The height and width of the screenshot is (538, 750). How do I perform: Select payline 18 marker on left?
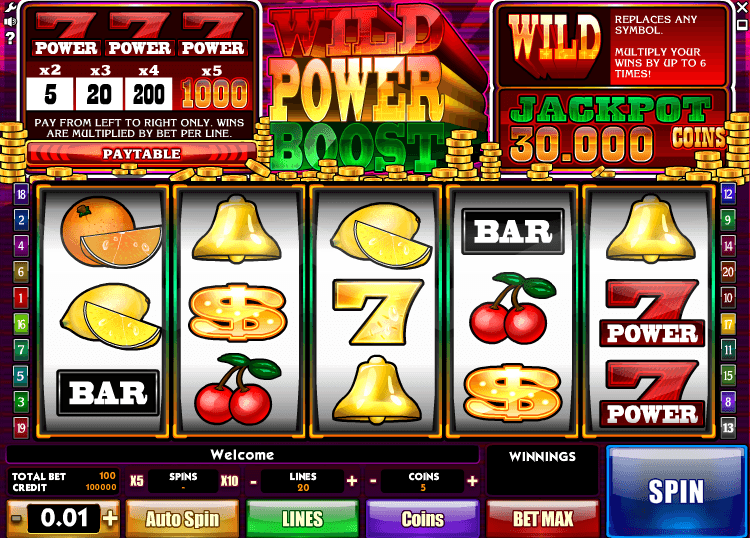(x=21, y=195)
